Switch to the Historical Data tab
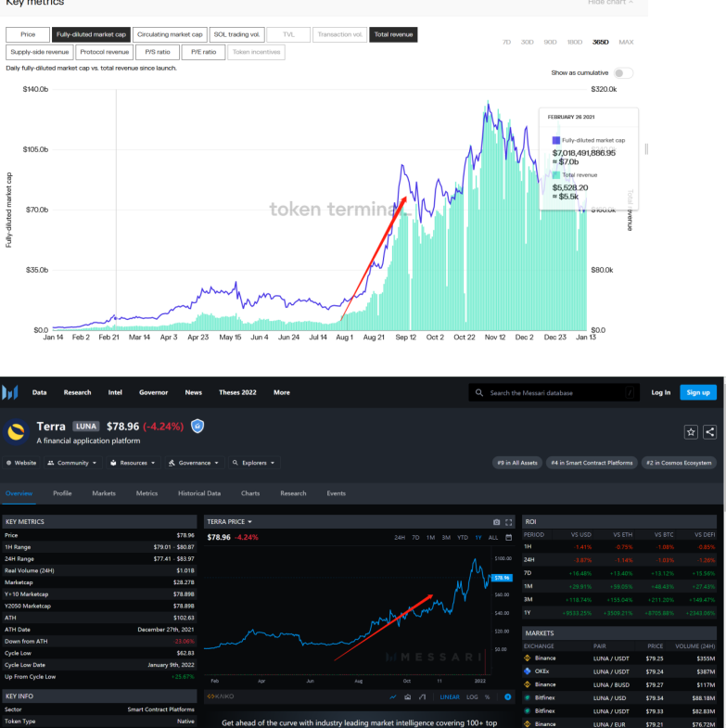726x728 pixels. (x=199, y=493)
